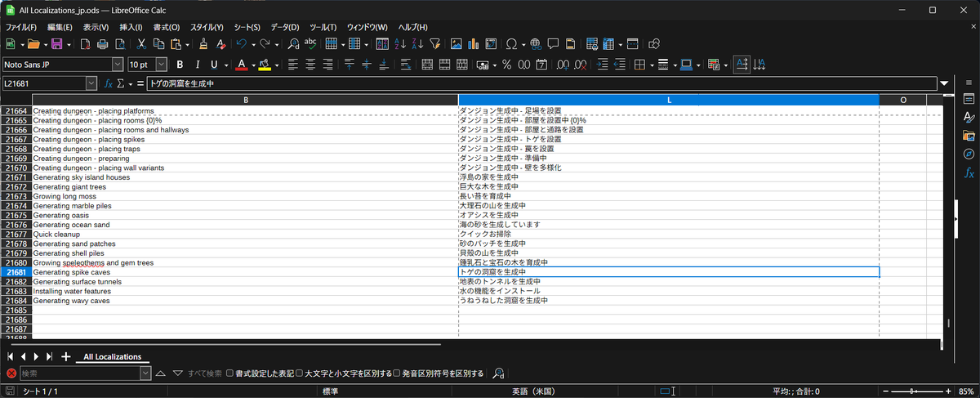This screenshot has width=980, height=398.
Task: Open the sidebar Styles icon
Action: tap(969, 117)
